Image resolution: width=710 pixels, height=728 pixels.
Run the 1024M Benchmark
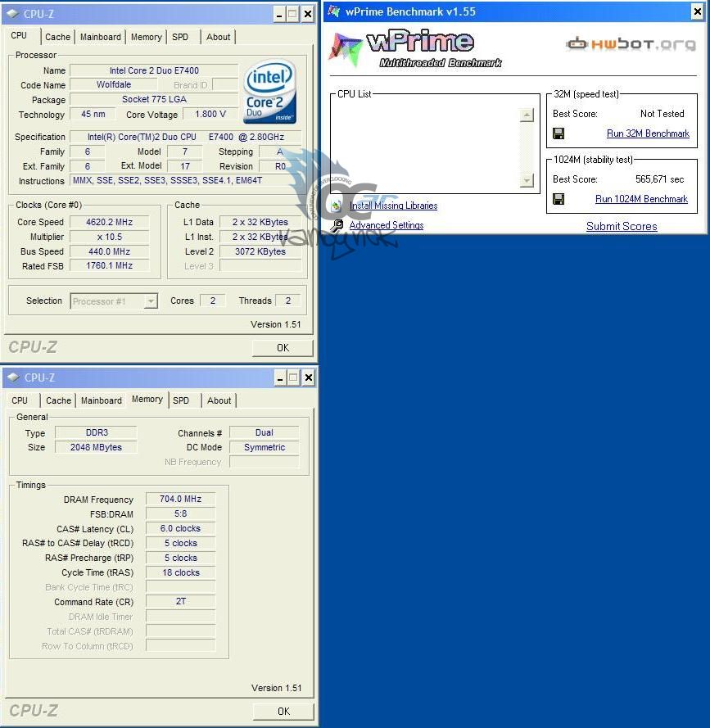pos(641,199)
